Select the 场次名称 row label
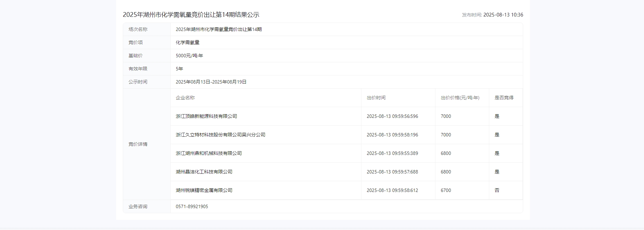 coord(138,29)
